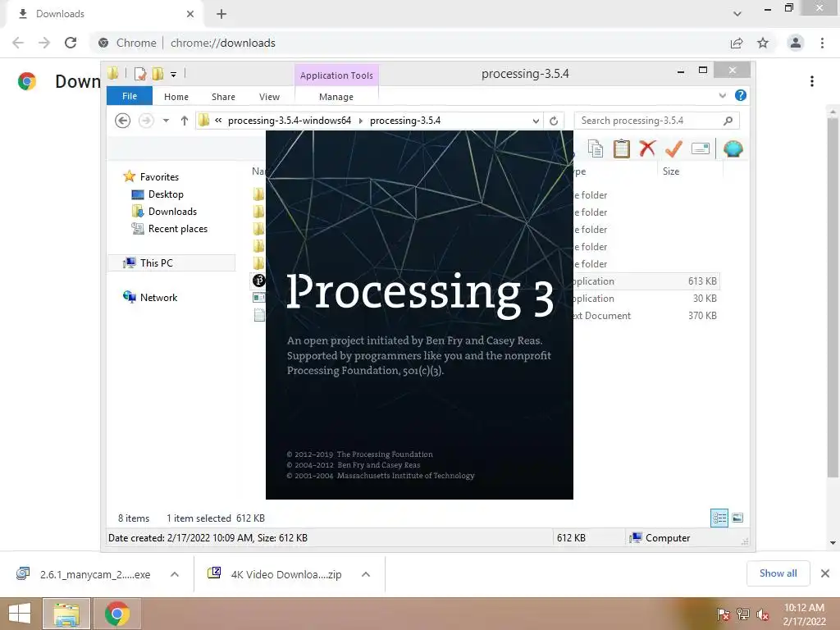Open Windows Start button

tap(20, 614)
